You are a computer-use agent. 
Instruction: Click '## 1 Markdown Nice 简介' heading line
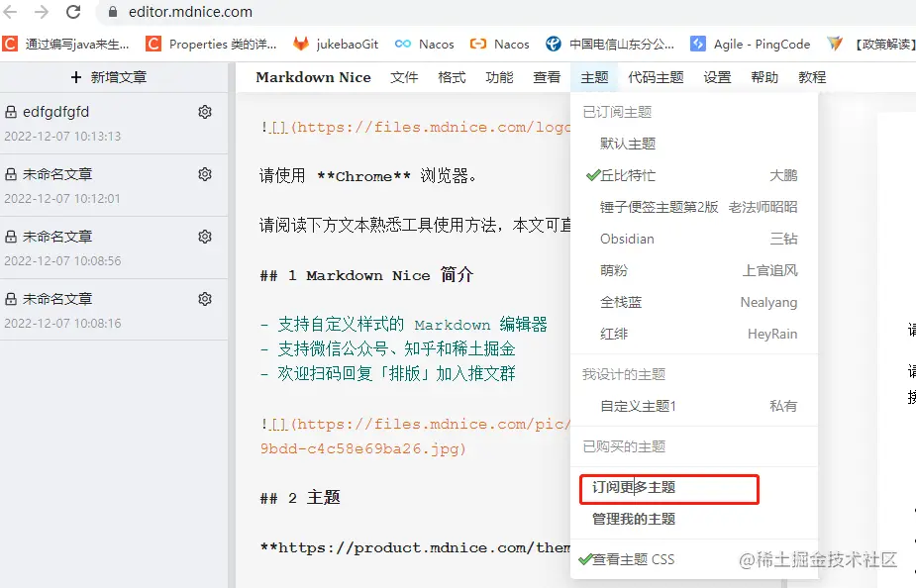coord(366,275)
